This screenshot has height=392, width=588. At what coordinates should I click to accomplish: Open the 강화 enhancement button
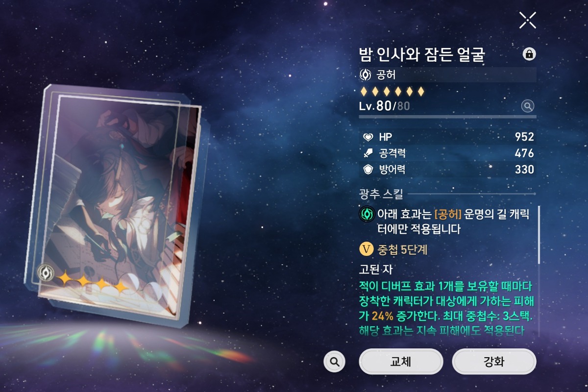(x=494, y=362)
